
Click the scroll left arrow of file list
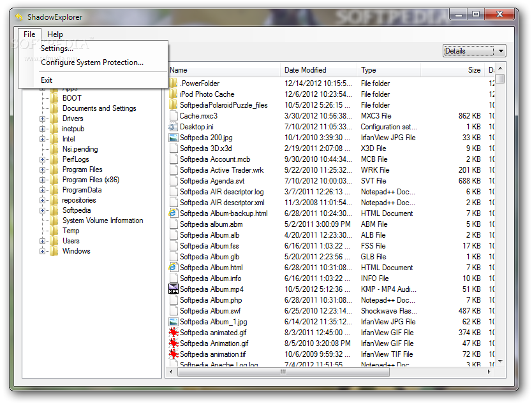171,372
